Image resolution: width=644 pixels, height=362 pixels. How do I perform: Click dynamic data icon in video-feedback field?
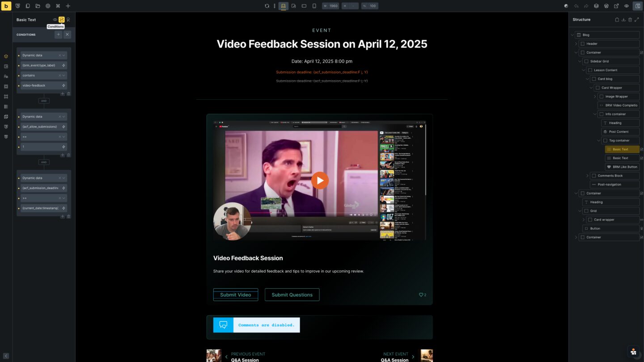click(64, 85)
